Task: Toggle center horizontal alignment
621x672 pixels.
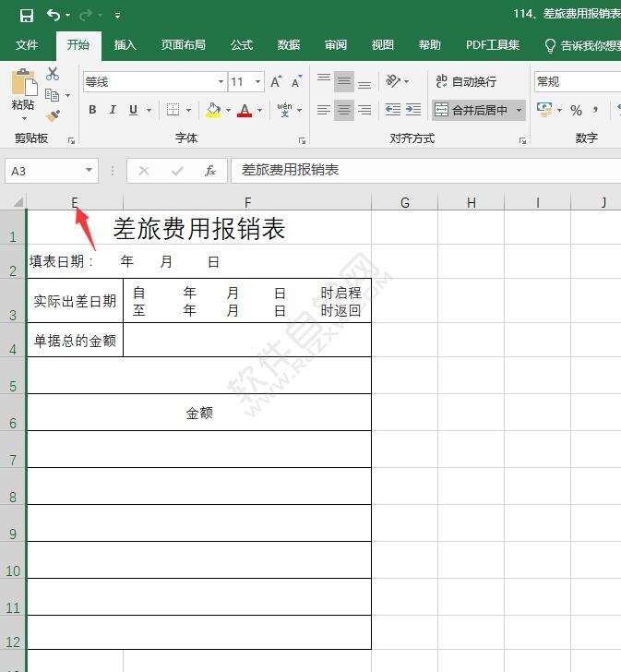Action: 344,110
